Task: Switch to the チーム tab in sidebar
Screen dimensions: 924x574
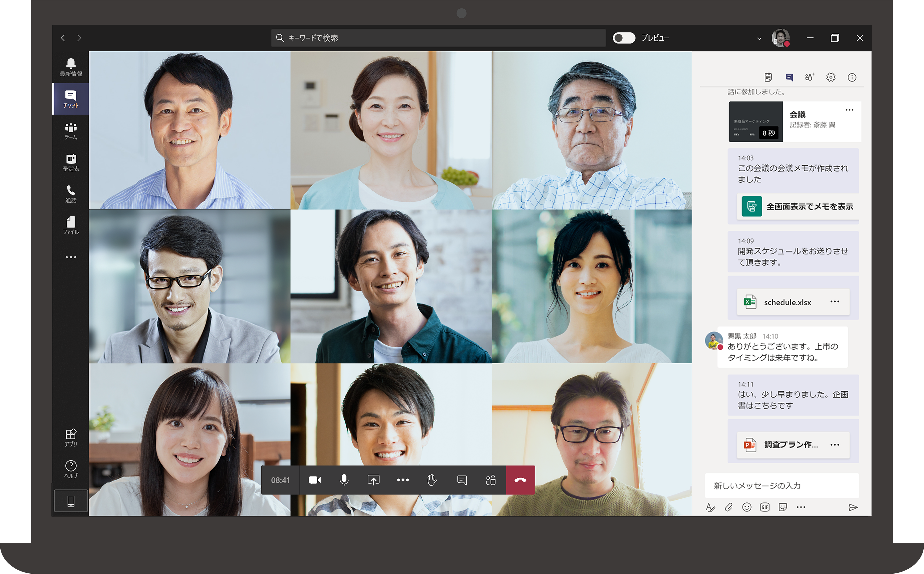Action: click(x=71, y=131)
